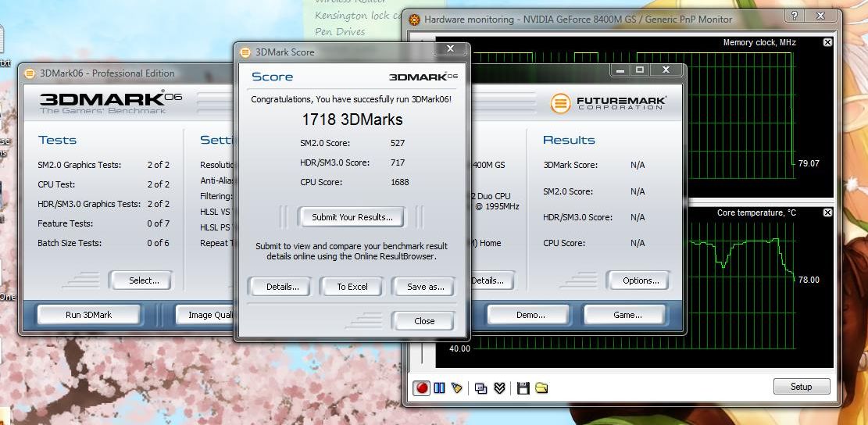Export score using To Excel button

tap(352, 287)
